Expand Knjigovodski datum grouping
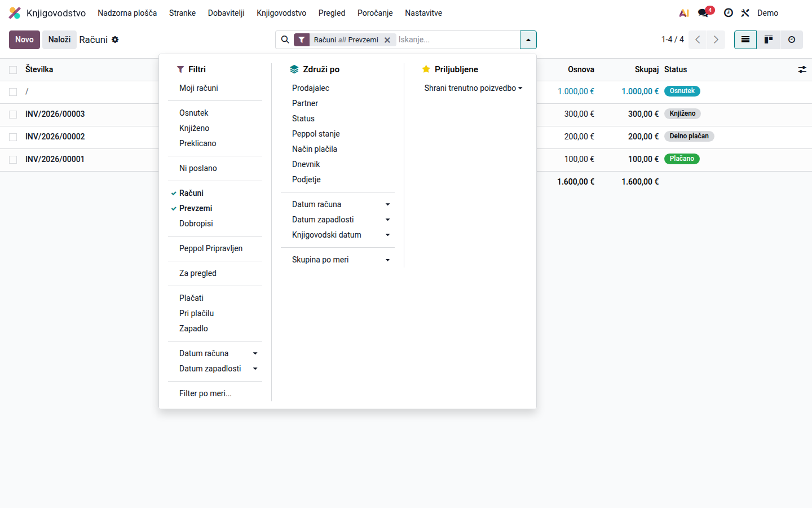 337,235
